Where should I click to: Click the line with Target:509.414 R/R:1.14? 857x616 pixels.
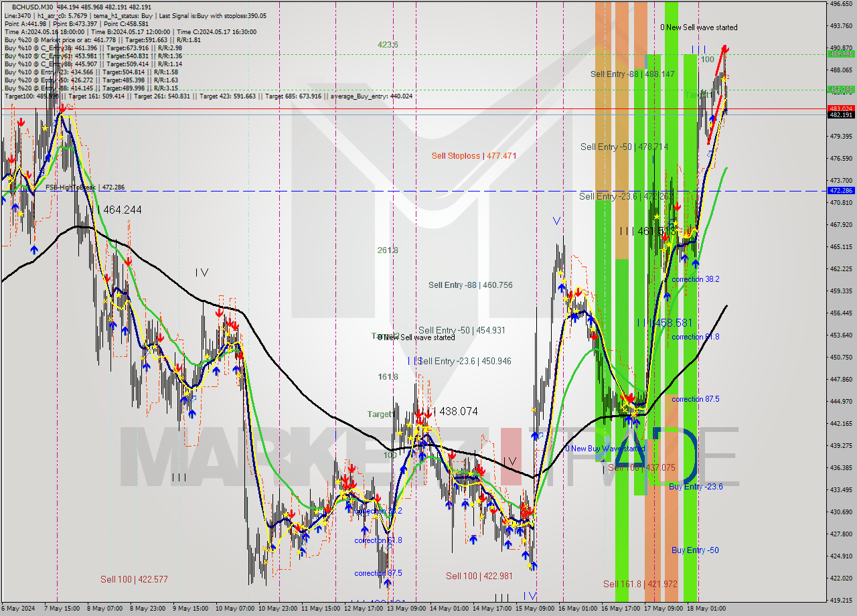[x=93, y=64]
